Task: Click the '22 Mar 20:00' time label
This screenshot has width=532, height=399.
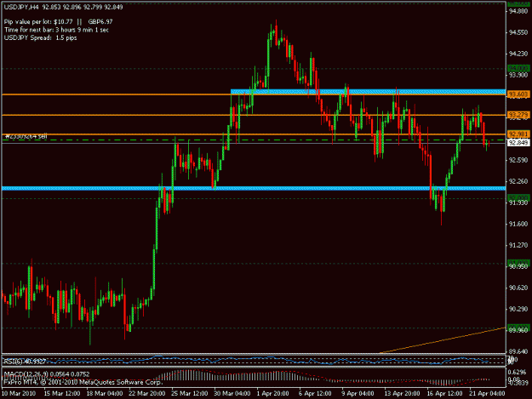Action: tap(147, 394)
